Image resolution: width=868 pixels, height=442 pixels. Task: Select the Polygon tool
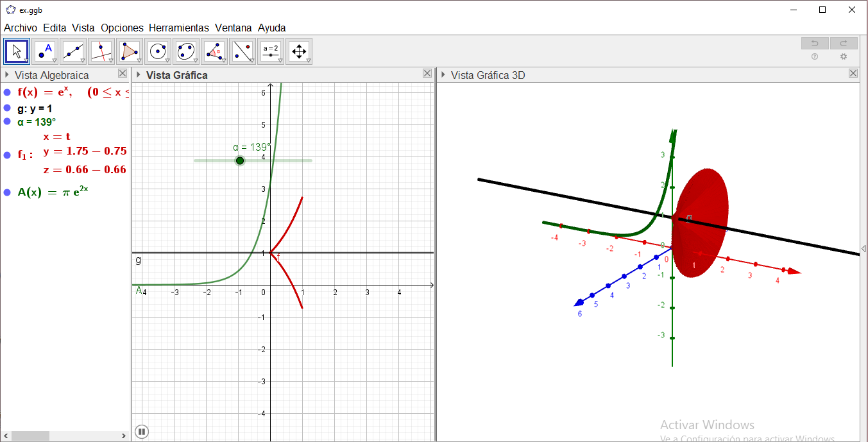click(130, 51)
